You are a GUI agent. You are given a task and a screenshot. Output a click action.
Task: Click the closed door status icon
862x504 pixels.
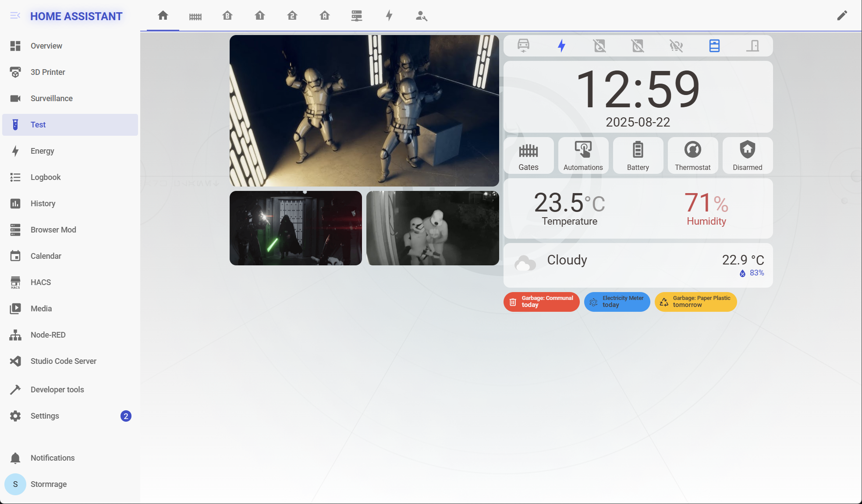tap(752, 46)
